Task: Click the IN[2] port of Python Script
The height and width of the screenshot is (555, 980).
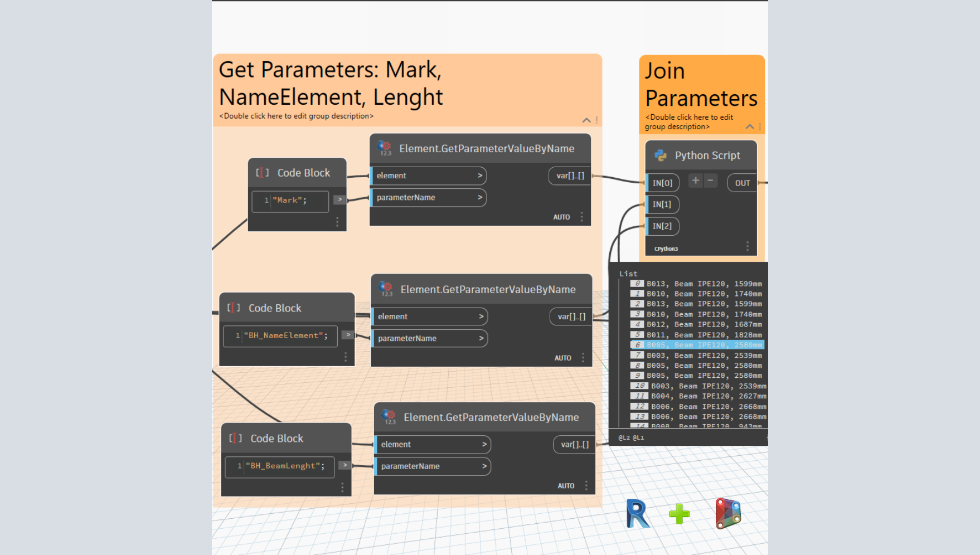Action: pos(662,226)
